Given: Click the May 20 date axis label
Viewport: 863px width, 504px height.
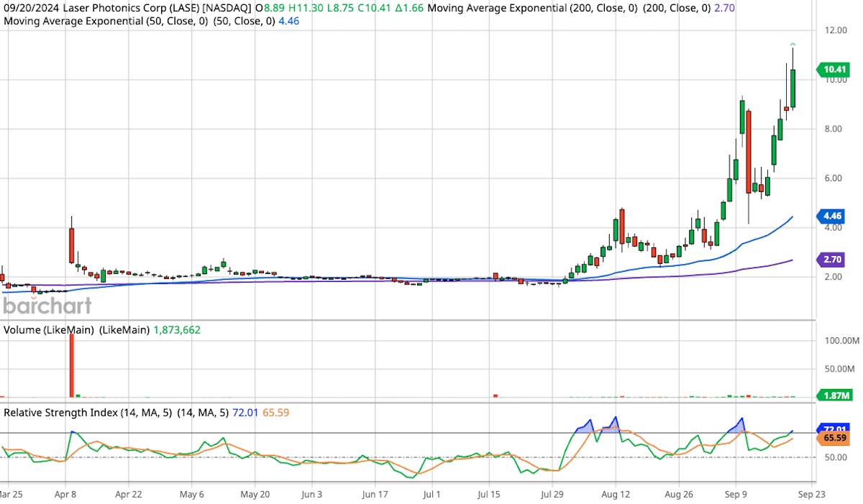Looking at the screenshot, I should tap(255, 495).
